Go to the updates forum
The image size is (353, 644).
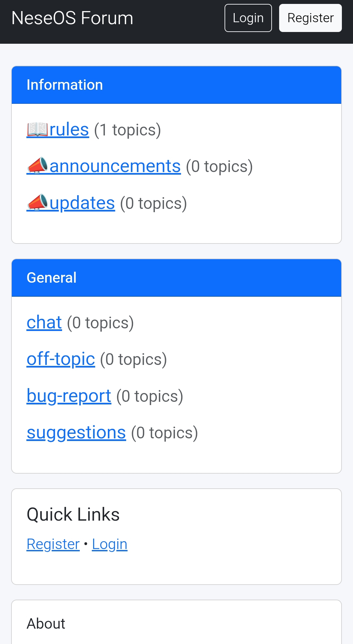(x=82, y=203)
